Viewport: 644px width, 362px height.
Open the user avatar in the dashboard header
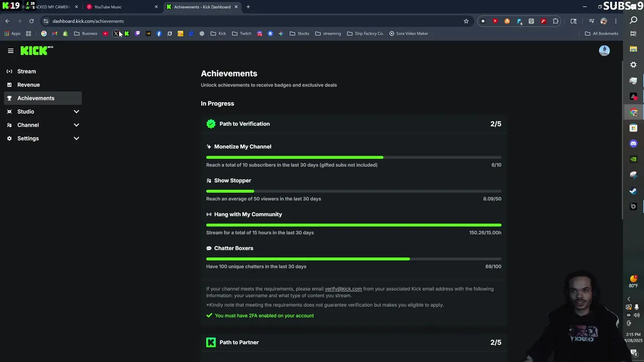tap(604, 50)
